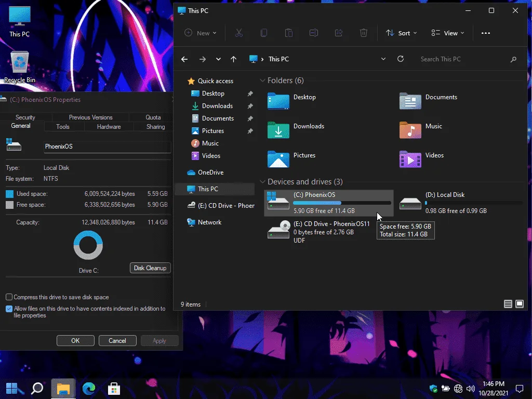Select Downloads in the navigation pane
Screen dimensions: 532x399
[217, 106]
